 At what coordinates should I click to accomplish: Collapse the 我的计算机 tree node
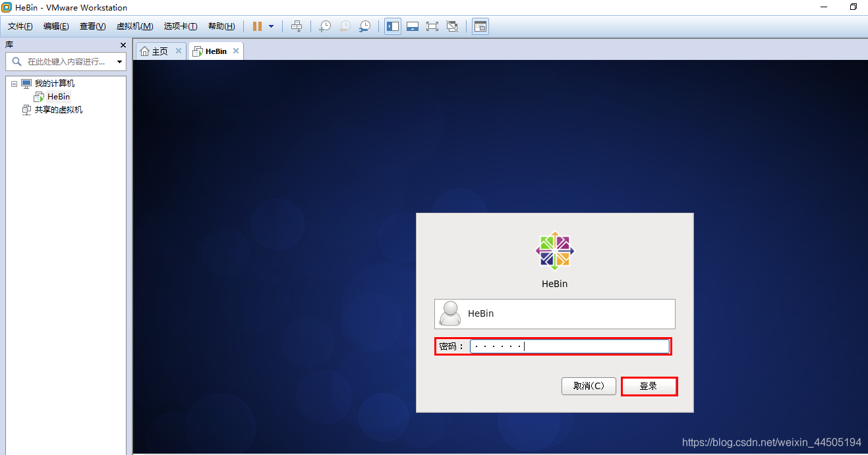coord(14,84)
